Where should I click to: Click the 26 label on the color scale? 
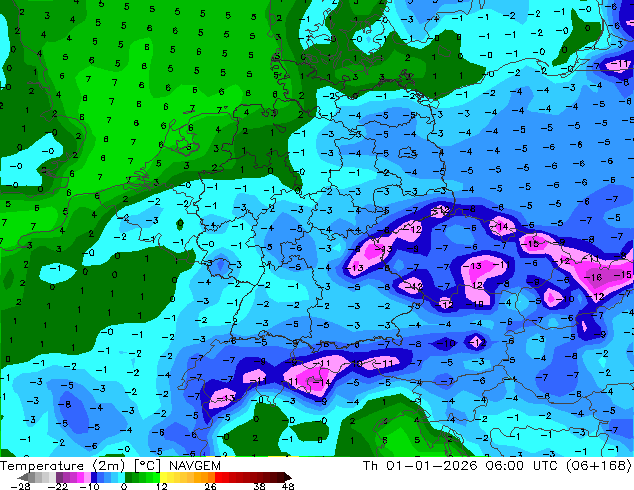tap(210, 486)
